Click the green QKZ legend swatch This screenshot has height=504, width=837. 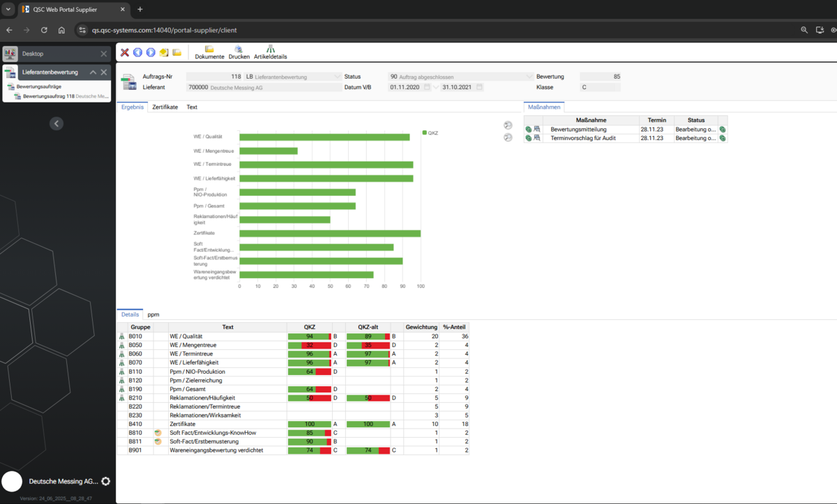point(424,132)
